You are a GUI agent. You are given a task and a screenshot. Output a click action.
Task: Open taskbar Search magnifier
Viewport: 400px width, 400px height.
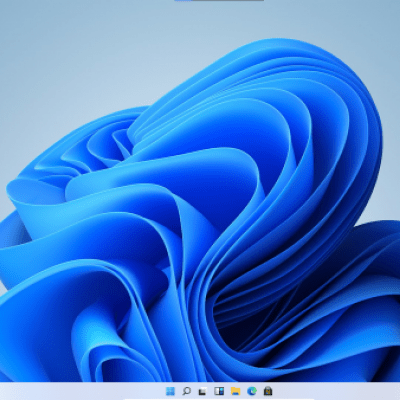[x=186, y=391]
